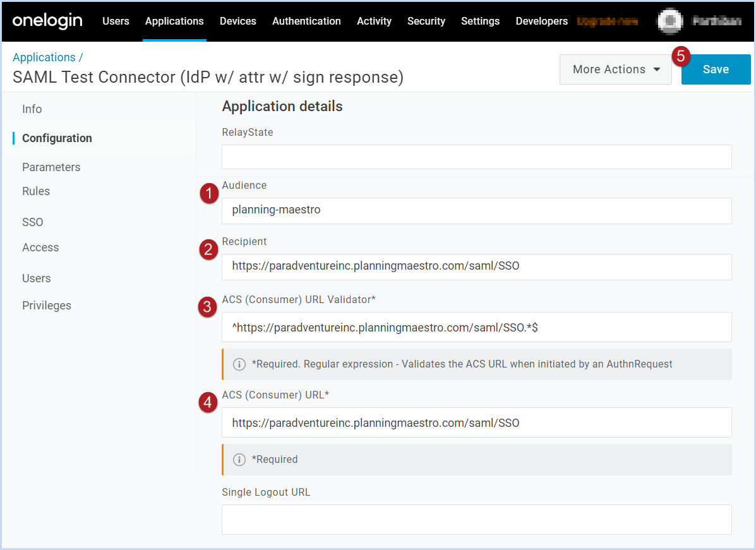Image resolution: width=756 pixels, height=550 pixels.
Task: Expand the More Actions dropdown
Action: tap(615, 69)
